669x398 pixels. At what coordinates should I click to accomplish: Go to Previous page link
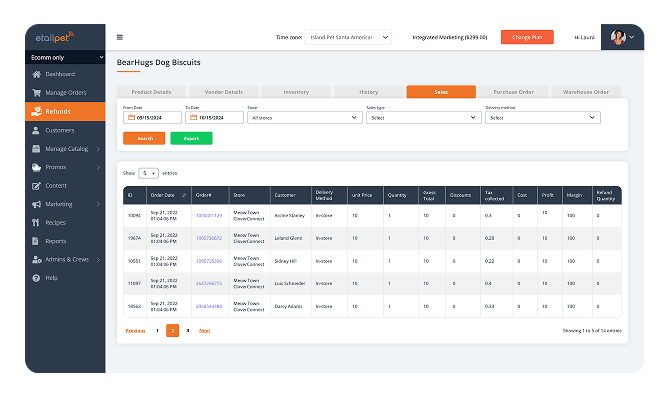click(136, 331)
